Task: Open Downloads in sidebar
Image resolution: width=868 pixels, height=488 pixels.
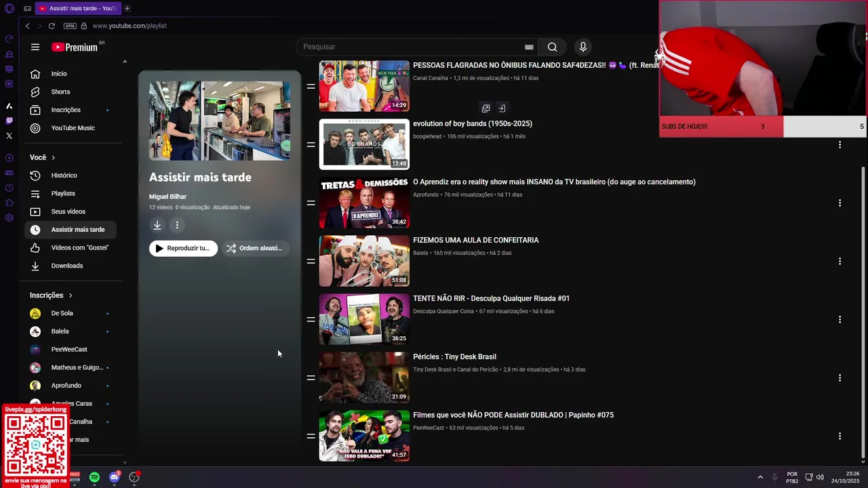Action: [71, 266]
